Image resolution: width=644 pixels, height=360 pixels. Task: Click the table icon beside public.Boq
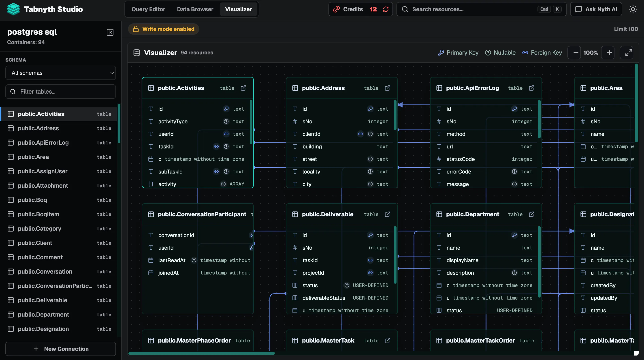click(x=11, y=200)
